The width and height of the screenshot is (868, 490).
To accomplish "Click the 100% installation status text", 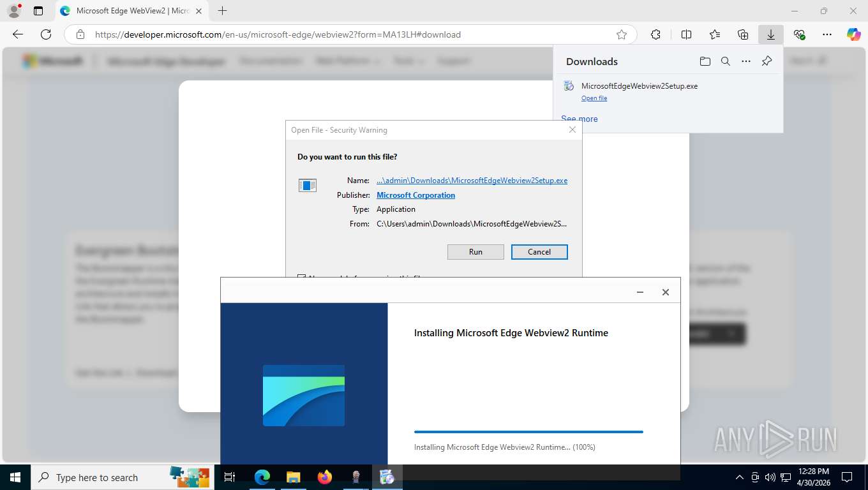I will [504, 447].
